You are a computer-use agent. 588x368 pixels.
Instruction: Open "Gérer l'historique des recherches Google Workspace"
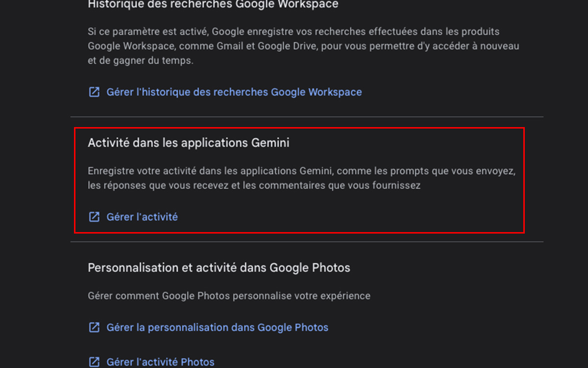234,92
